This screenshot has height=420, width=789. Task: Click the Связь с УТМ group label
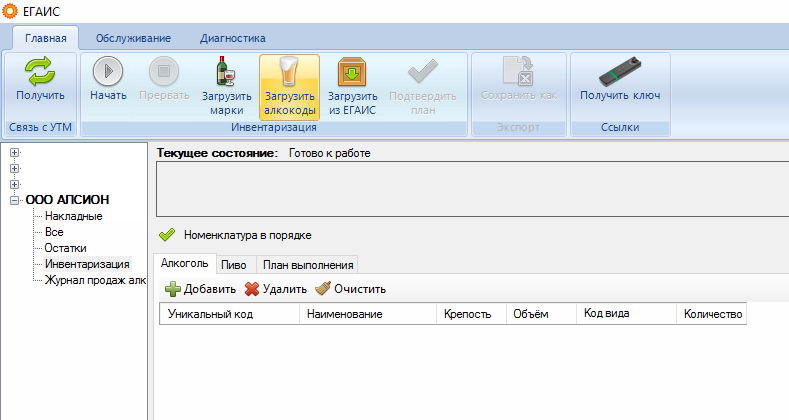pyautogui.click(x=40, y=127)
